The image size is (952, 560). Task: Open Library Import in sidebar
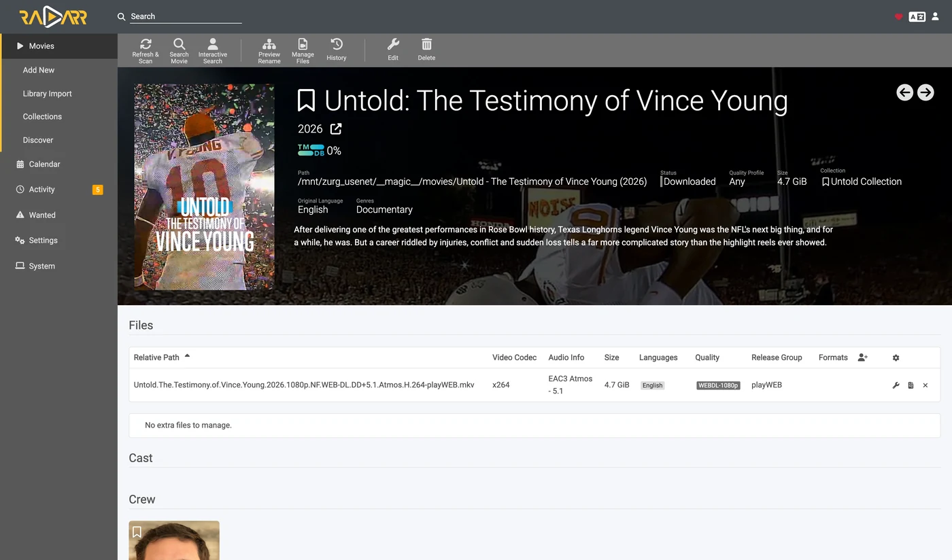click(47, 94)
